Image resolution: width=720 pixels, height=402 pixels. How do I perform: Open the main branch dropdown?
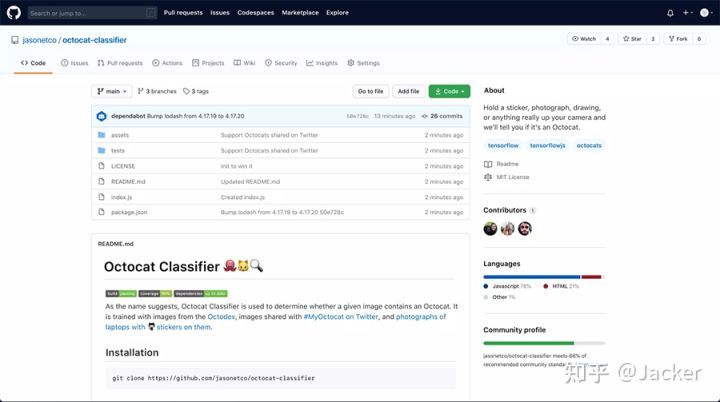pos(112,91)
